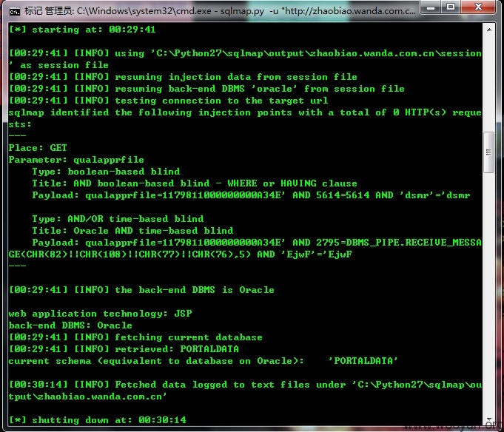The height and width of the screenshot is (432, 504).
Task: Click 'Fetched data logged to text files' line
Action: pyautogui.click(x=245, y=385)
